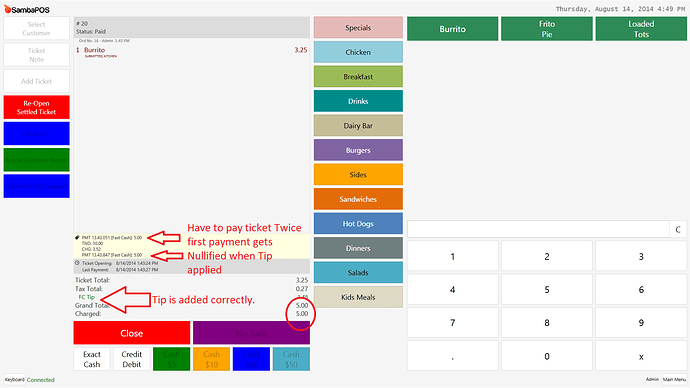Tap the green Cash $5 button
This screenshot has height=388, width=690.
tap(172, 359)
